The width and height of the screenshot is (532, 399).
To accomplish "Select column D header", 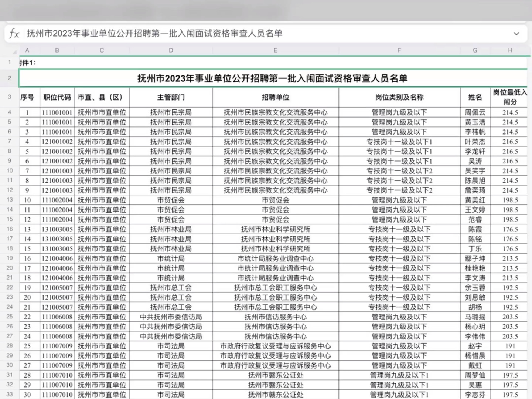I will (171, 50).
